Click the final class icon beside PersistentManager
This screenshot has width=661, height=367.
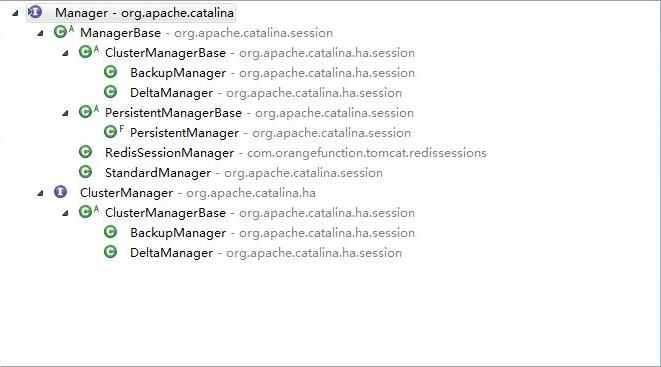pyautogui.click(x=111, y=131)
